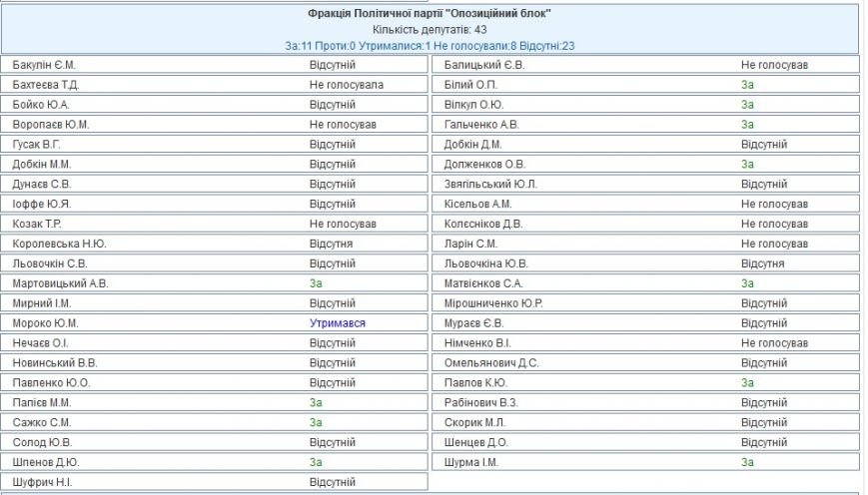The height and width of the screenshot is (495, 868).
Task: Select the "Відсутня" status for Королевська
Action: click(331, 245)
